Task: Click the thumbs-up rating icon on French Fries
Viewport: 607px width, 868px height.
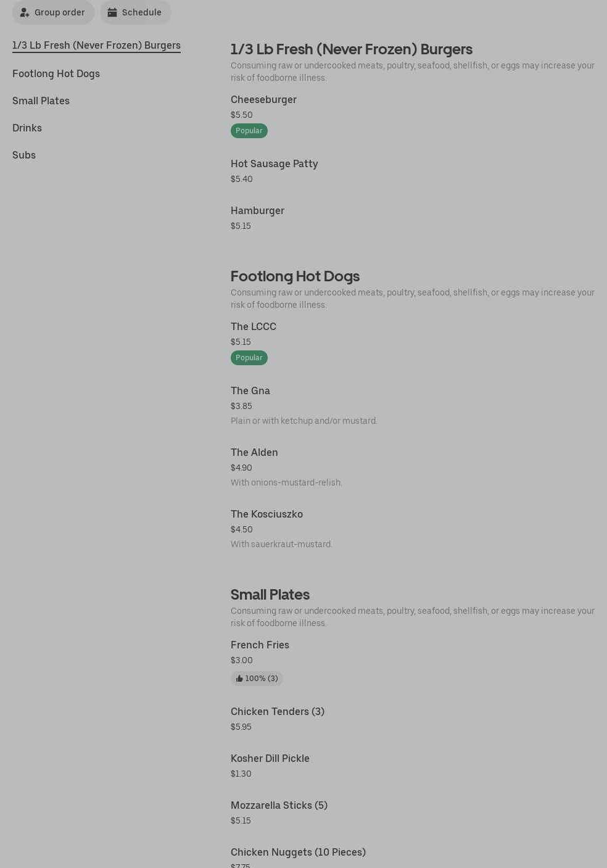Action: pos(239,679)
